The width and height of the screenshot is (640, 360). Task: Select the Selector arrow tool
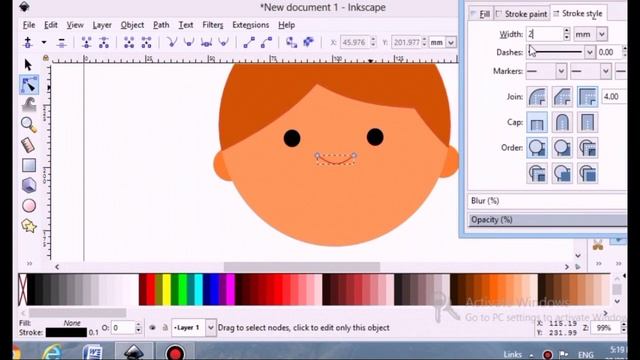[x=28, y=65]
